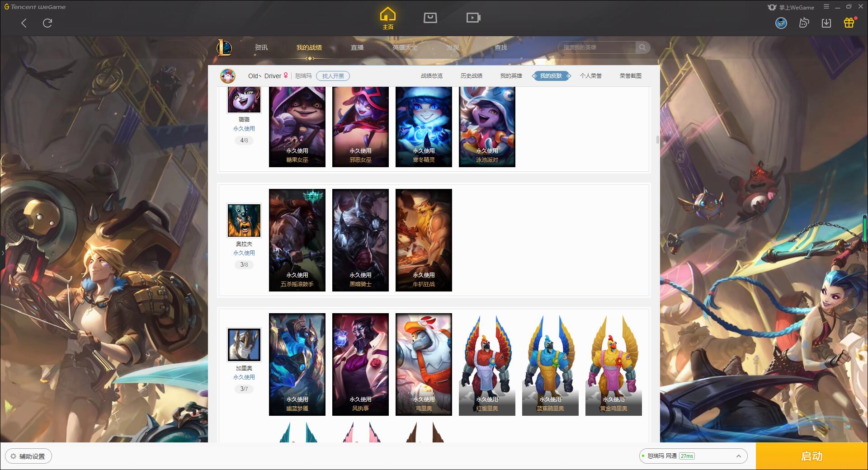Image resolution: width=868 pixels, height=470 pixels.
Task: Click the 奥拉夫 champion portrait
Action: [x=244, y=221]
